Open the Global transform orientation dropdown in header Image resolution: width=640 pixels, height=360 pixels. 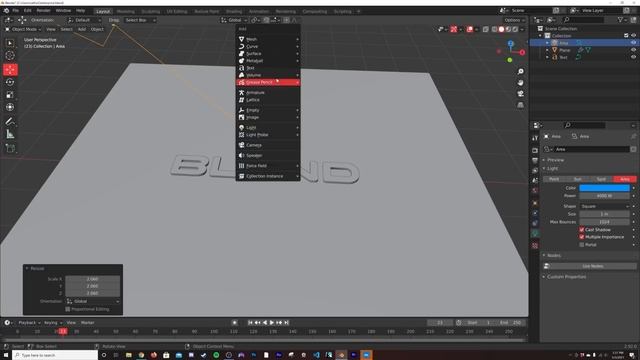tap(234, 20)
